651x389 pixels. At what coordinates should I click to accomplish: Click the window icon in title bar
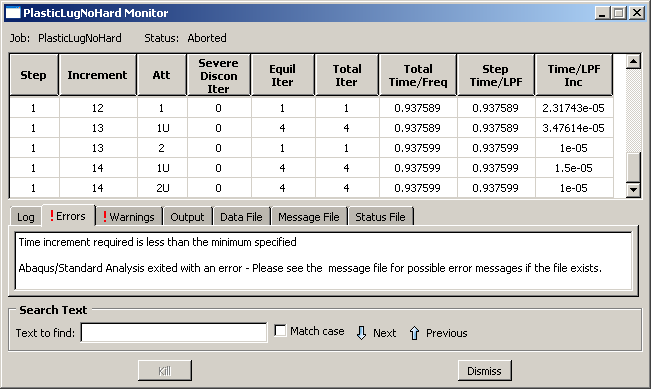(13, 13)
